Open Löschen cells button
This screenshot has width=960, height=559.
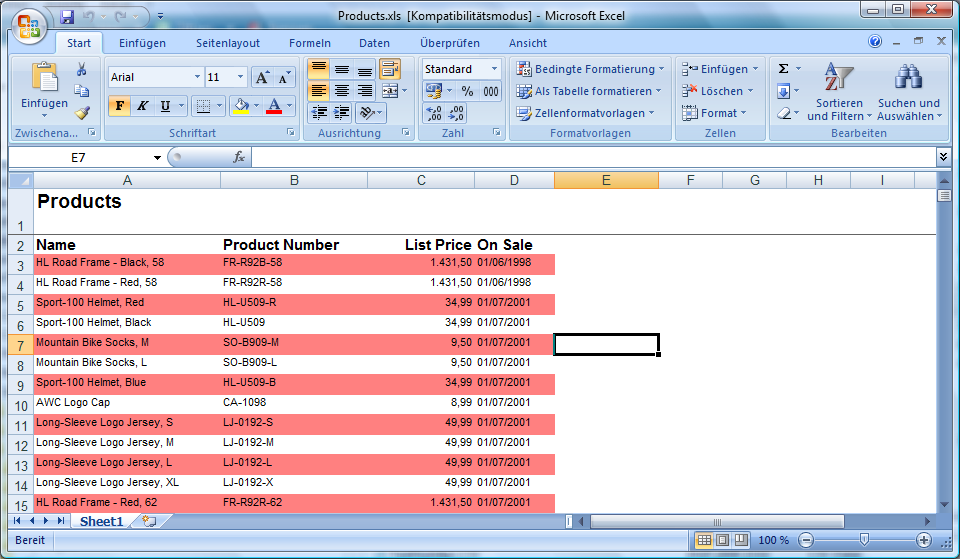[x=718, y=91]
